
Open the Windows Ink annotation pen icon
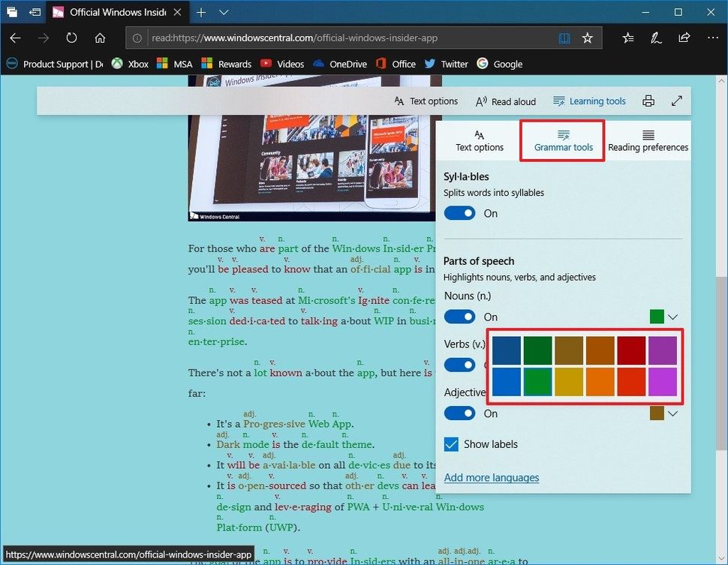655,38
